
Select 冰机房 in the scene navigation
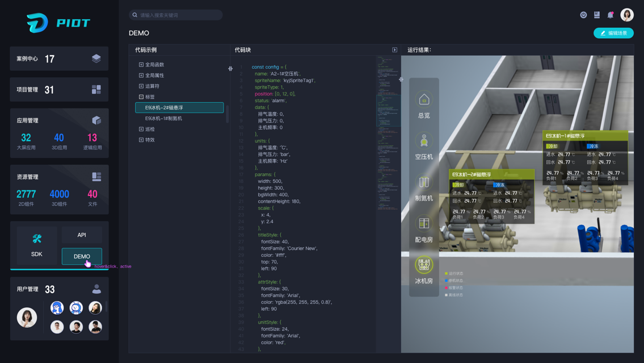[424, 270]
